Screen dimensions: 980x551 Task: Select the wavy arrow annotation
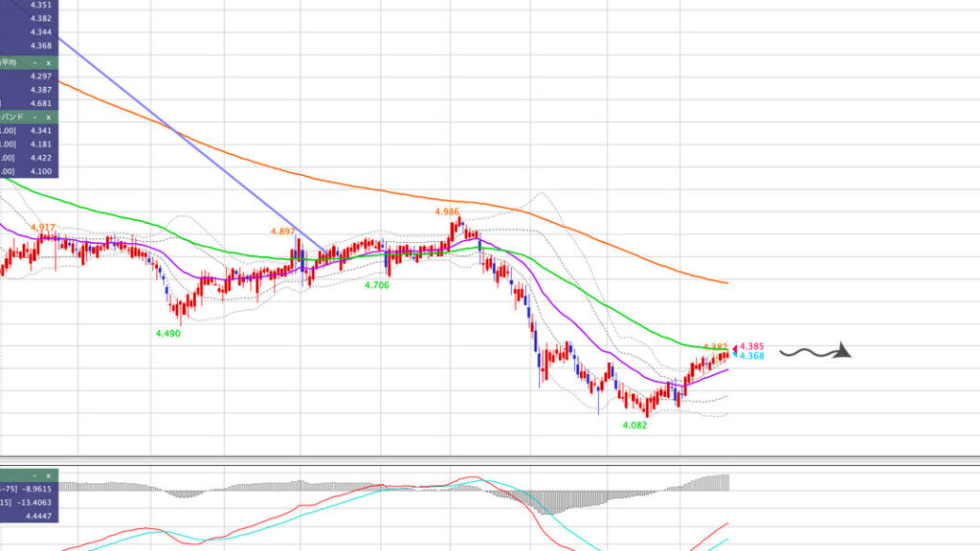pos(814,352)
